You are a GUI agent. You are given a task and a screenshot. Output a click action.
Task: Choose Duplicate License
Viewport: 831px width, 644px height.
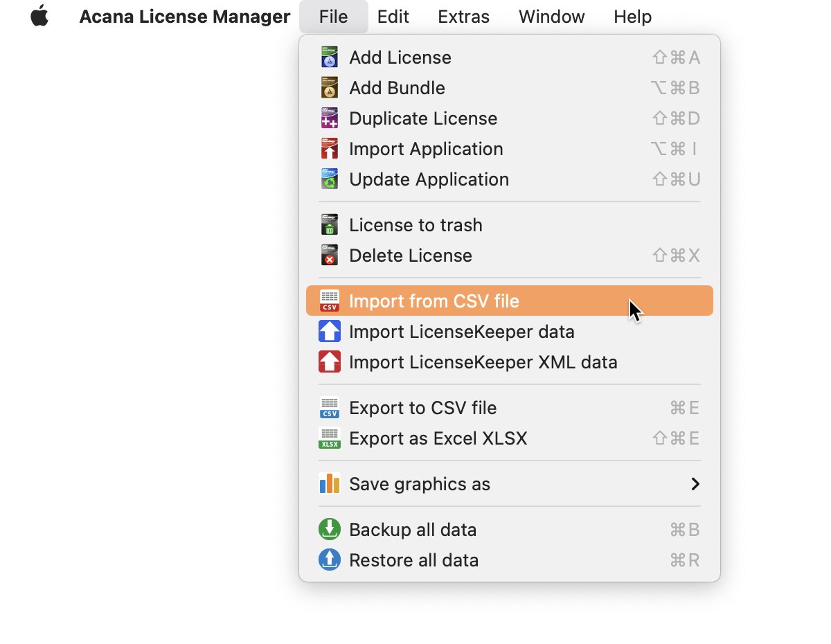tap(510, 118)
